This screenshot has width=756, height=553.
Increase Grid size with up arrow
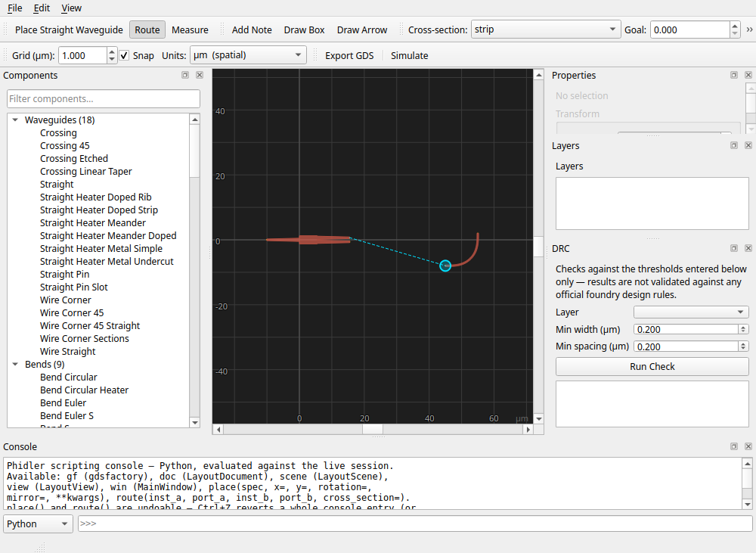111,51
